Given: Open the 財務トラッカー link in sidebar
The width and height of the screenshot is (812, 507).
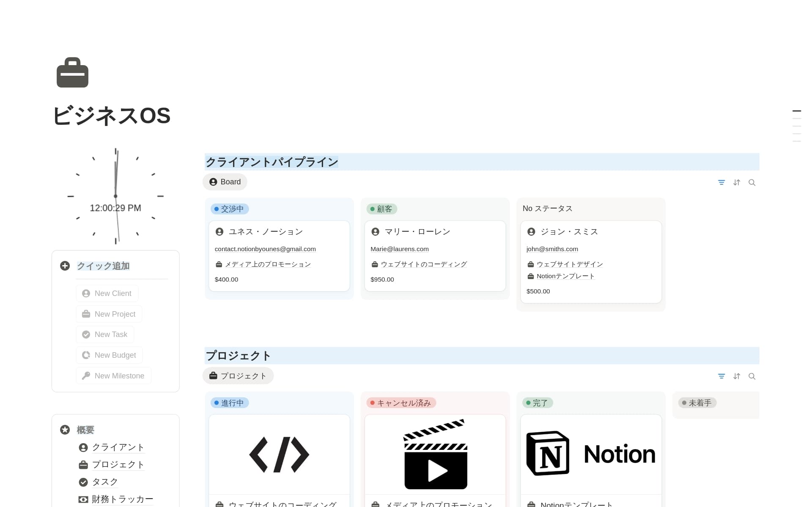Looking at the screenshot, I should tap(122, 499).
